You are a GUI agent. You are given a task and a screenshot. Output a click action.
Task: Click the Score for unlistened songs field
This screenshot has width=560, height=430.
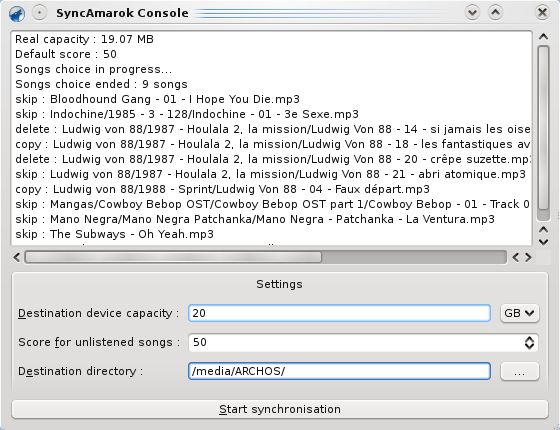click(x=363, y=342)
